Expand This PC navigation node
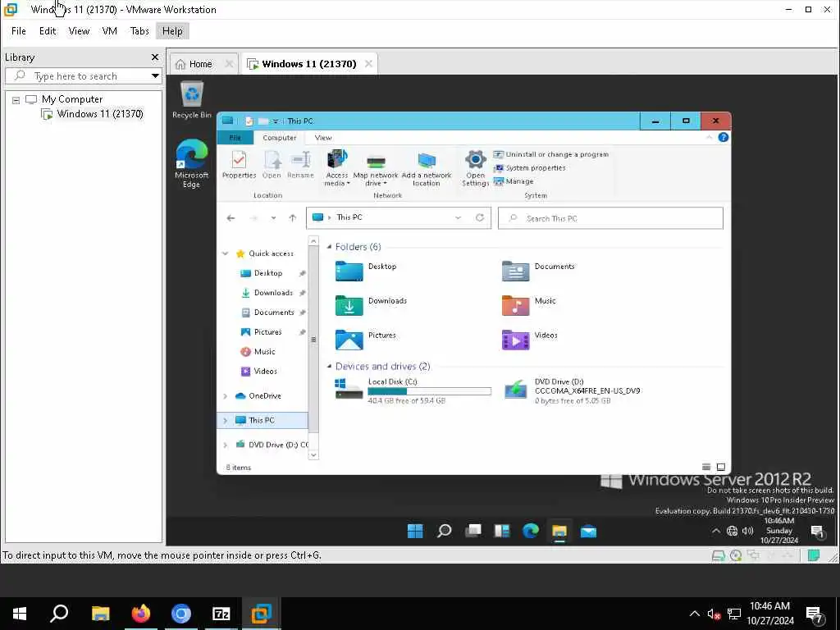This screenshot has height=630, width=840. click(x=226, y=421)
